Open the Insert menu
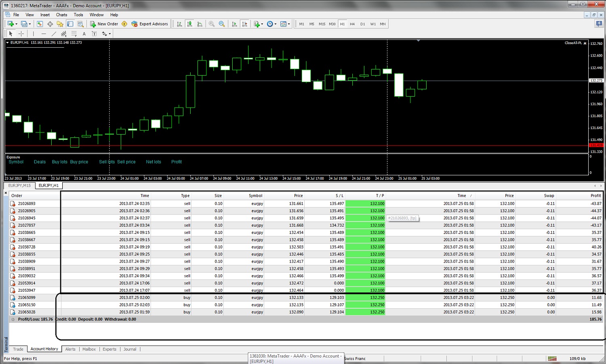Image resolution: width=606 pixels, height=364 pixels. (x=45, y=15)
